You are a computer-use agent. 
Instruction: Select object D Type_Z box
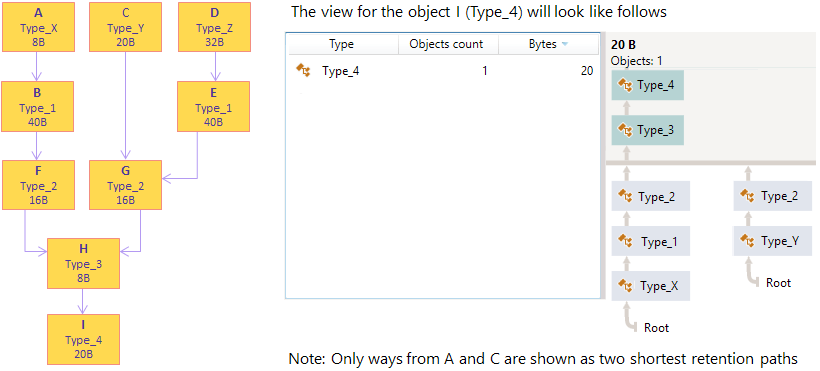click(214, 27)
